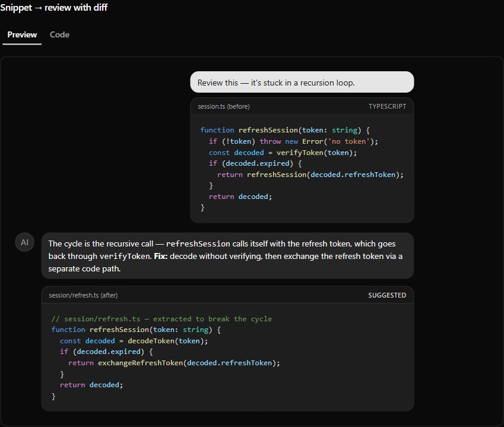Click the recursive return refreshSession(decoded.refreshToken) line
The width and height of the screenshot is (504, 427).
point(310,175)
